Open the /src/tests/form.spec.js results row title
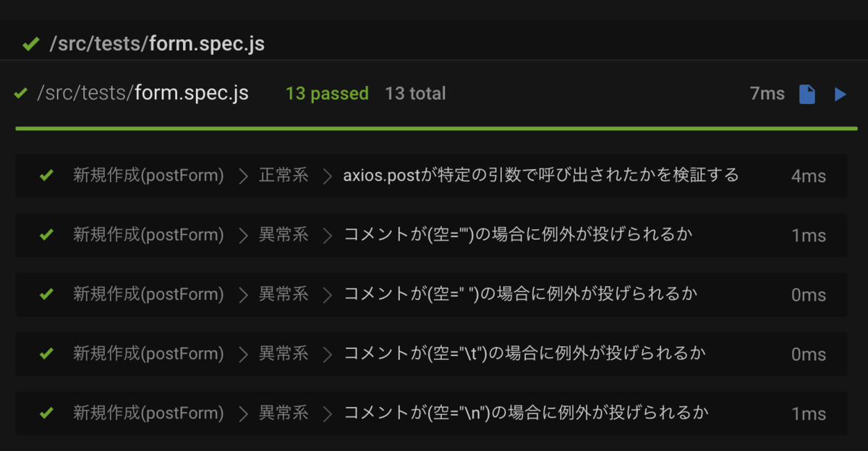Screen dimensions: 868x451 (142, 93)
